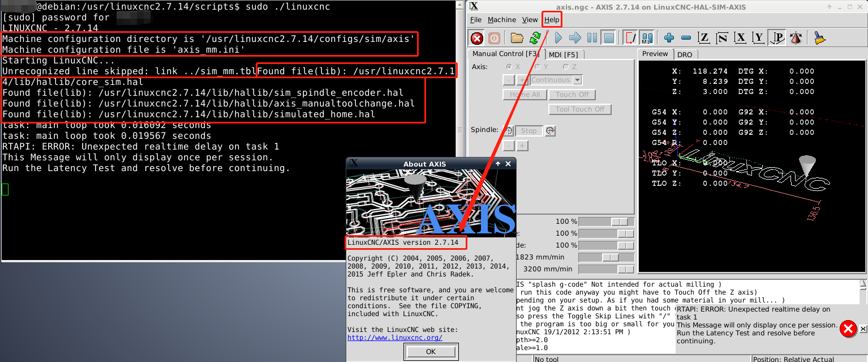The height and width of the screenshot is (362, 868).
Task: Click the spindle Stop button
Action: click(529, 131)
